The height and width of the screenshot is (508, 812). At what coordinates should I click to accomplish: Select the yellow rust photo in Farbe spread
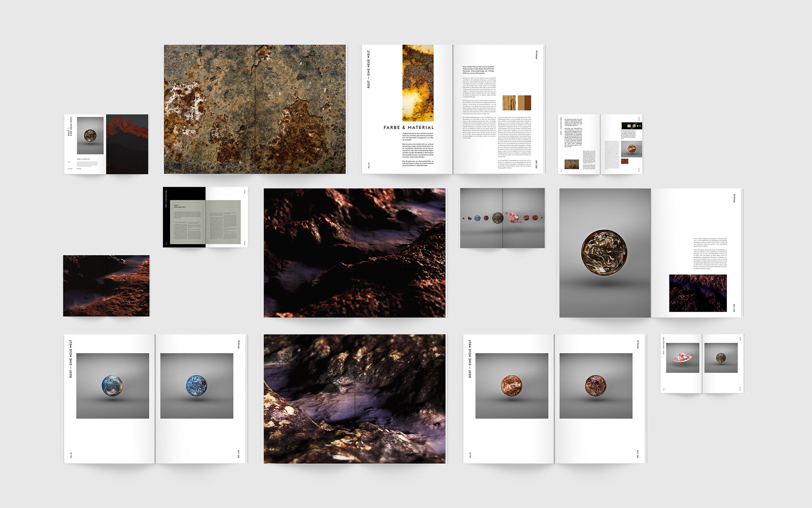[418, 83]
